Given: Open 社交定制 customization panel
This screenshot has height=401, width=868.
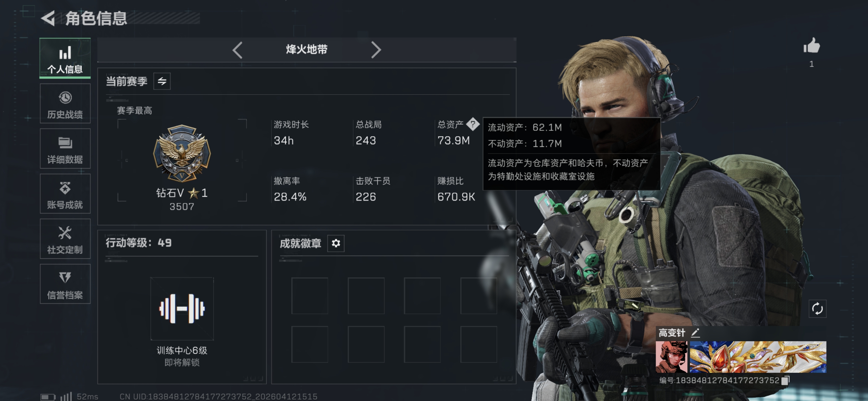Looking at the screenshot, I should click(65, 239).
